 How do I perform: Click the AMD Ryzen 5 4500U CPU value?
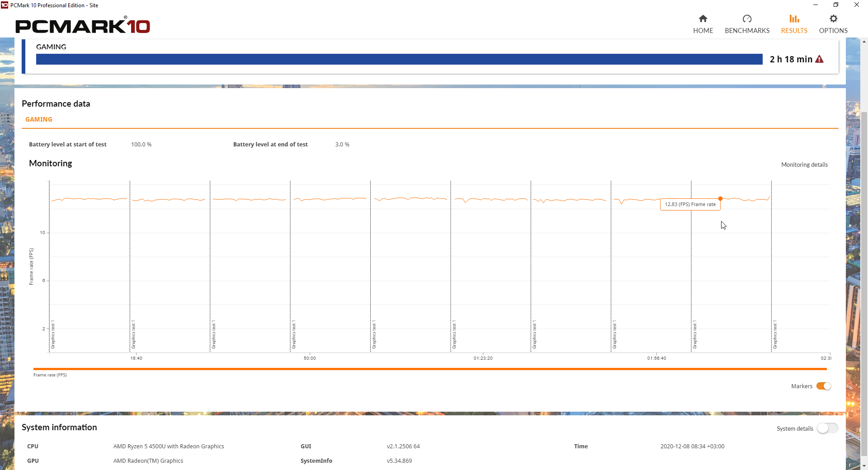point(169,446)
